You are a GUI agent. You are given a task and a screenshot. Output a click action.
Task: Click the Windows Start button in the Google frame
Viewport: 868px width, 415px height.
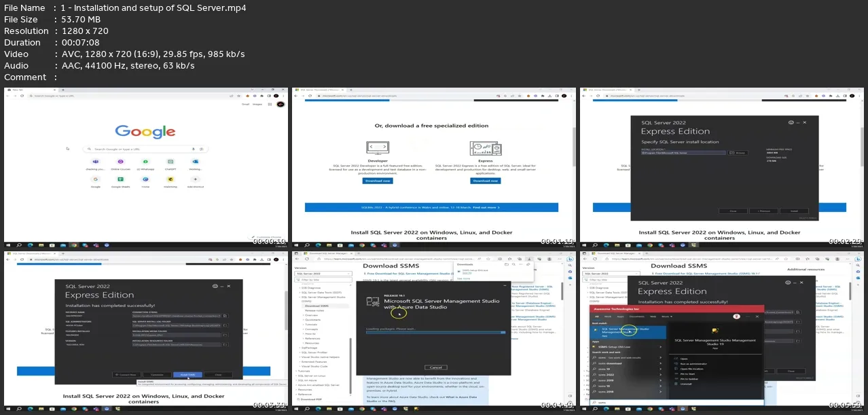click(x=10, y=245)
